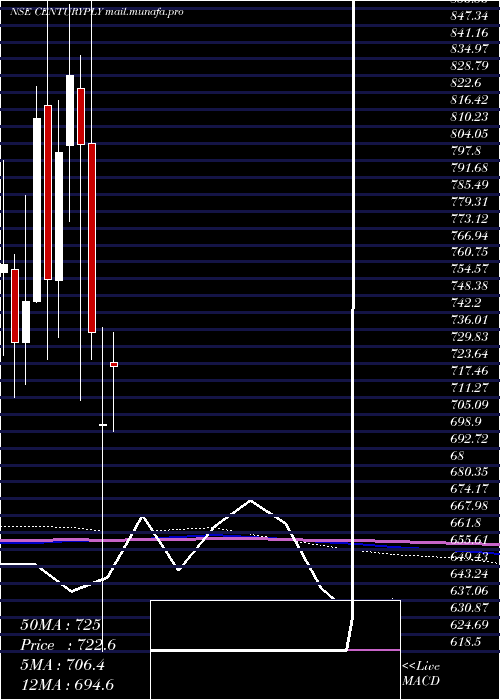Click the 717.46 price axis label
Image resolution: width=500 pixels, height=700 pixels.
(469, 371)
